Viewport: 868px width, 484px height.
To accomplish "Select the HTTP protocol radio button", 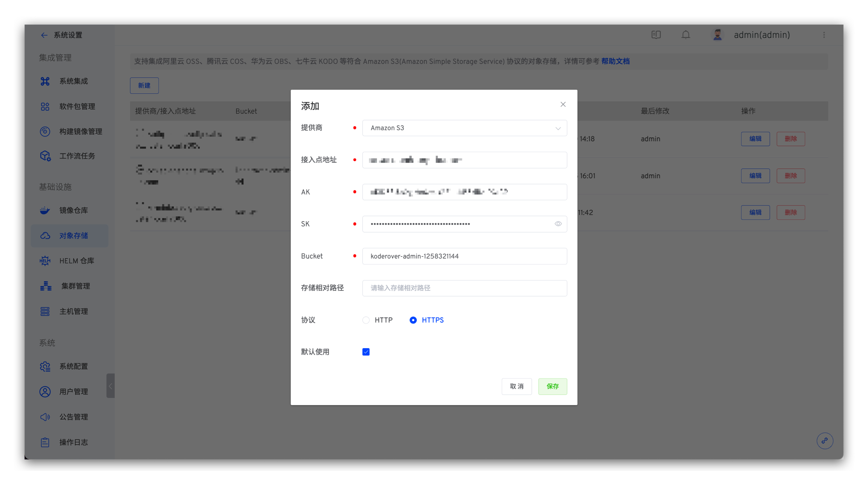I will tap(366, 320).
